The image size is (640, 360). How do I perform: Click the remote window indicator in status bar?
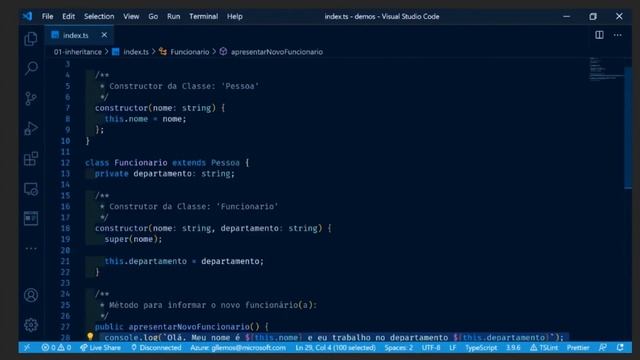pyautogui.click(x=27, y=348)
